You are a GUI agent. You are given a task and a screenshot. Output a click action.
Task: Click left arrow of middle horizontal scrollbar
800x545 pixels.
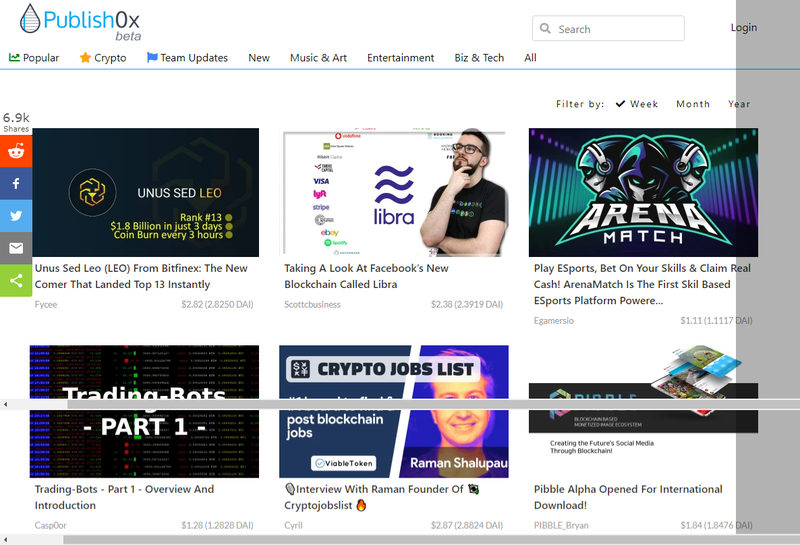coord(5,404)
